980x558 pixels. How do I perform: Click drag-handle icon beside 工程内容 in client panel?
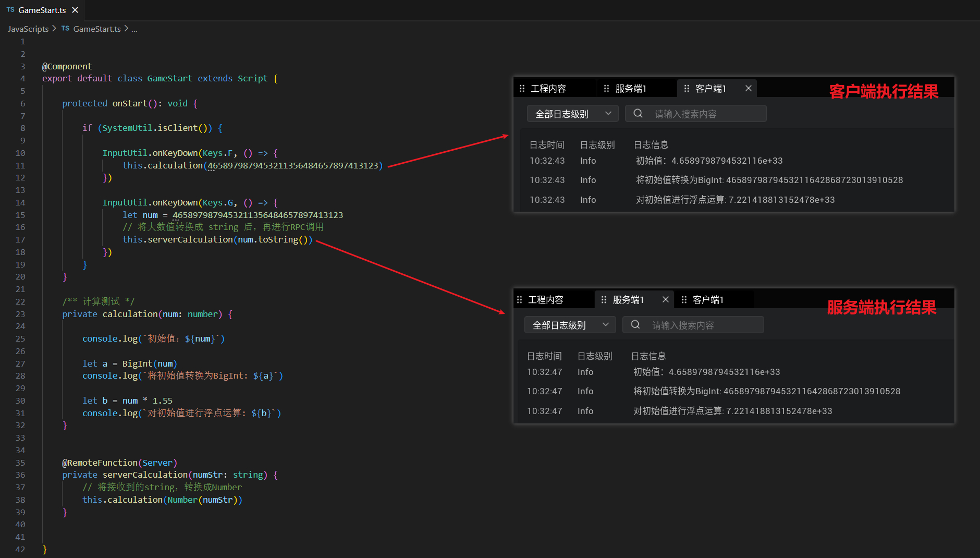point(522,89)
